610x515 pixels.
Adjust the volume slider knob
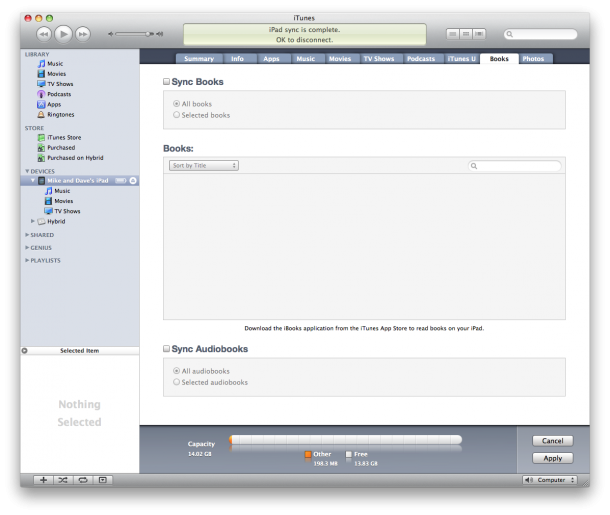click(148, 34)
